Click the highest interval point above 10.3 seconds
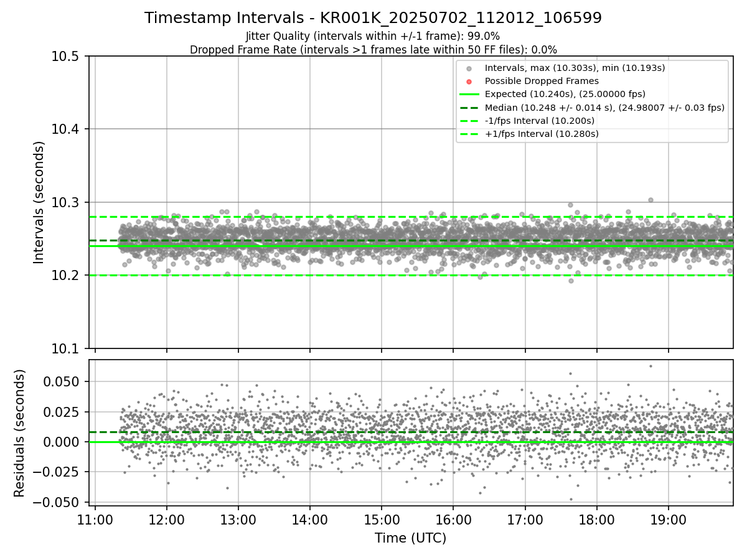747x560 pixels. [651, 200]
